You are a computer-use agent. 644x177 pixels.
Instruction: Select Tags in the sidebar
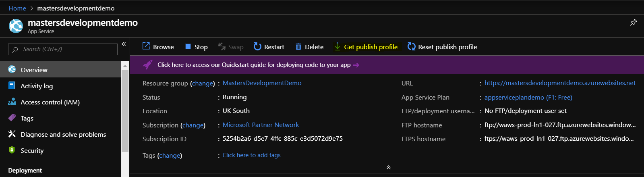27,118
